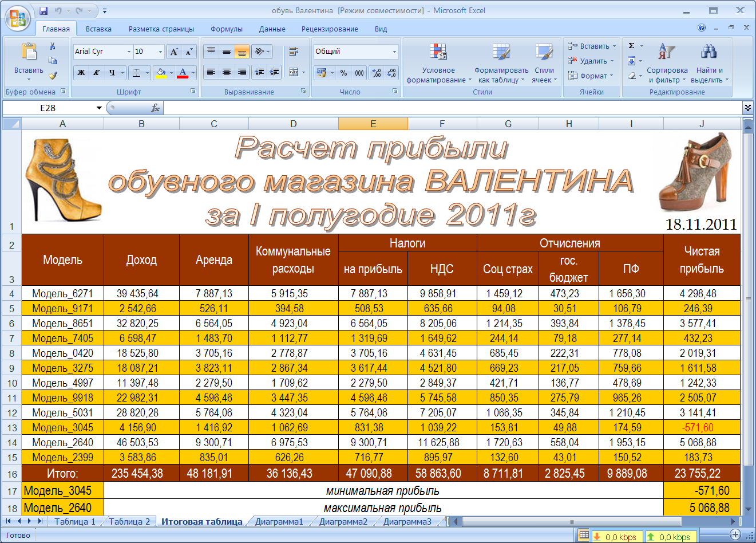Click the Merge and Center button

point(294,72)
